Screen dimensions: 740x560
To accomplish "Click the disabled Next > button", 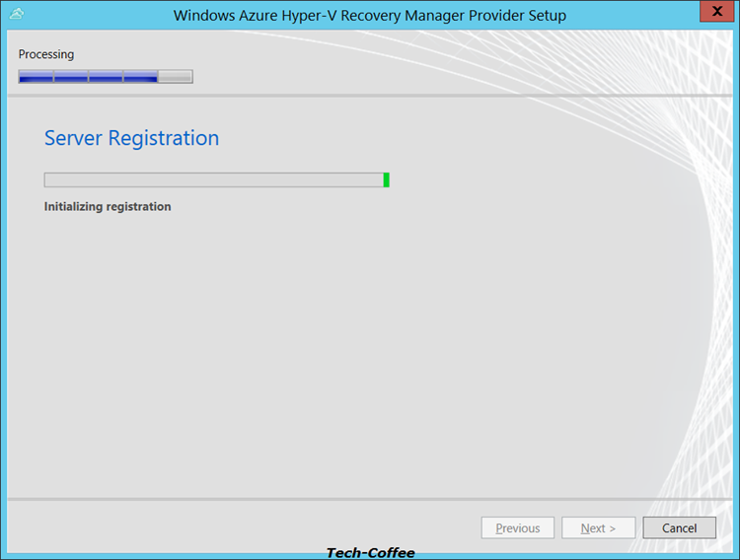I will pos(598,527).
